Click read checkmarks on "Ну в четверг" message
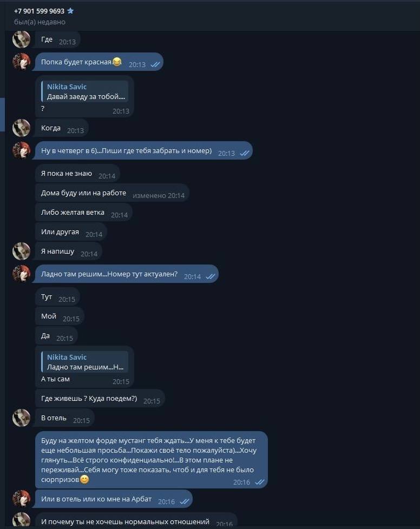Viewport: 420px width, 529px height. tap(245, 153)
